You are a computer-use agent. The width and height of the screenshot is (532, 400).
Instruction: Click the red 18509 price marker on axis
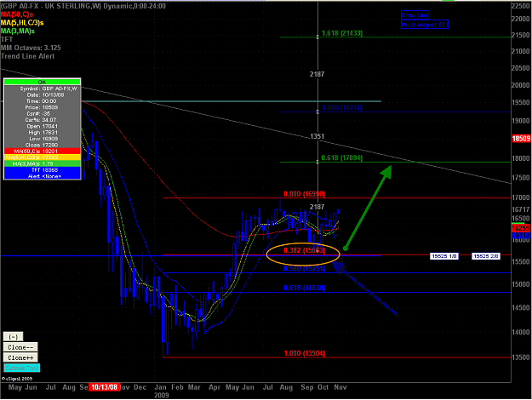point(521,139)
